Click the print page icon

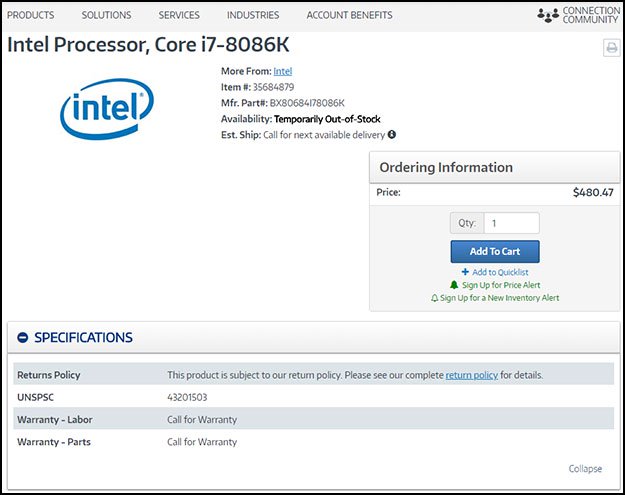[x=611, y=48]
